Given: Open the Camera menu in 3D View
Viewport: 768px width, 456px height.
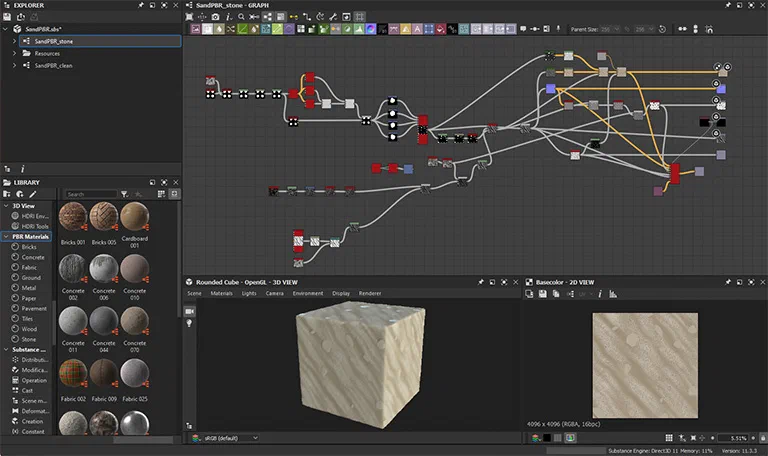Looking at the screenshot, I should (274, 293).
